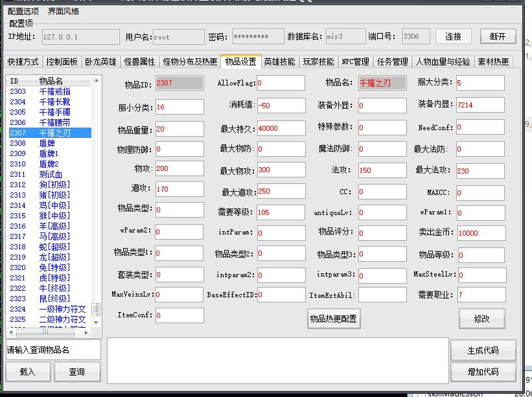
Task: Click the 卖出金币 input field
Action: coord(480,233)
